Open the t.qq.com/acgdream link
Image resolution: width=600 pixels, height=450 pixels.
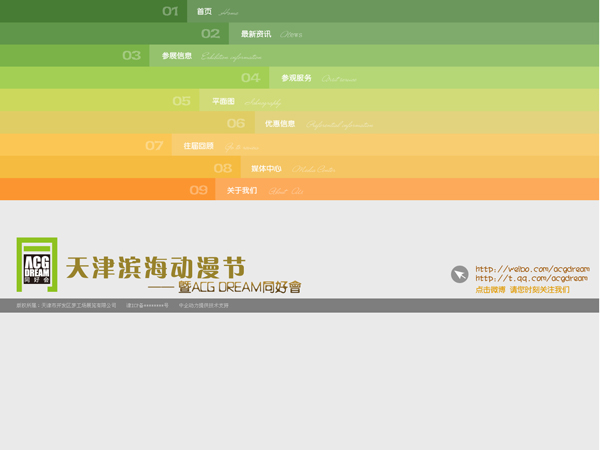(x=532, y=278)
